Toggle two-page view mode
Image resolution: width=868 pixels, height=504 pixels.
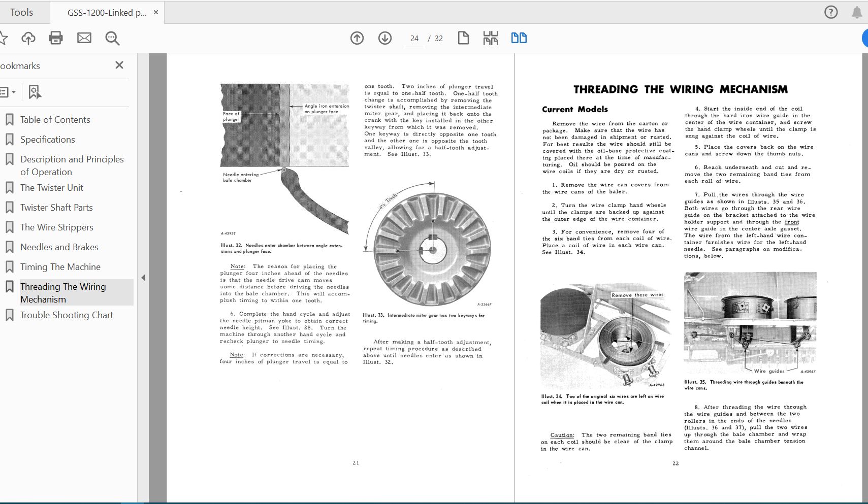pos(519,38)
